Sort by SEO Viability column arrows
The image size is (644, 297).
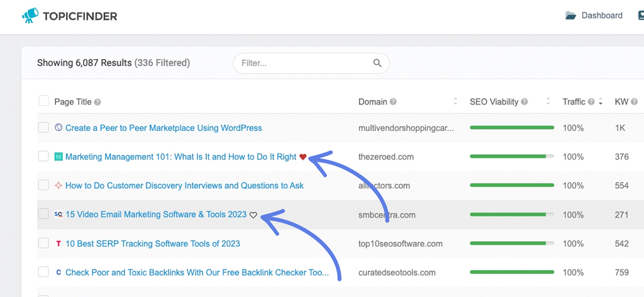tap(548, 101)
